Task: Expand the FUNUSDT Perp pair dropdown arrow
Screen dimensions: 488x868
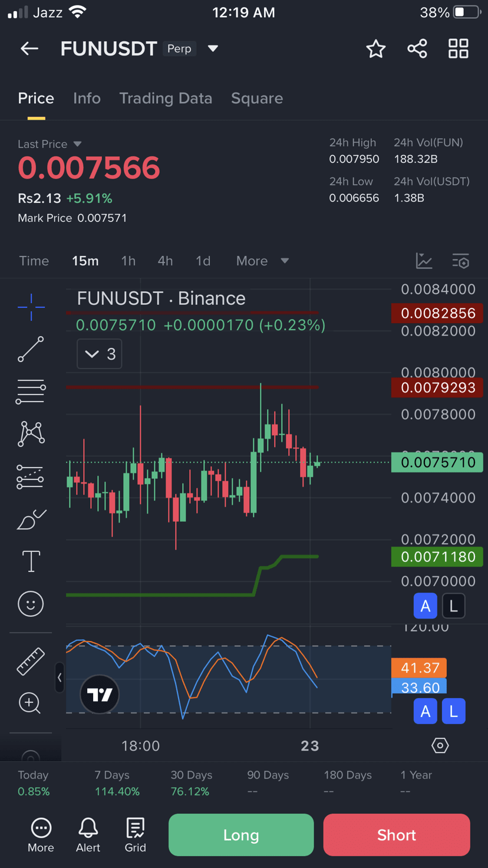Action: (213, 48)
